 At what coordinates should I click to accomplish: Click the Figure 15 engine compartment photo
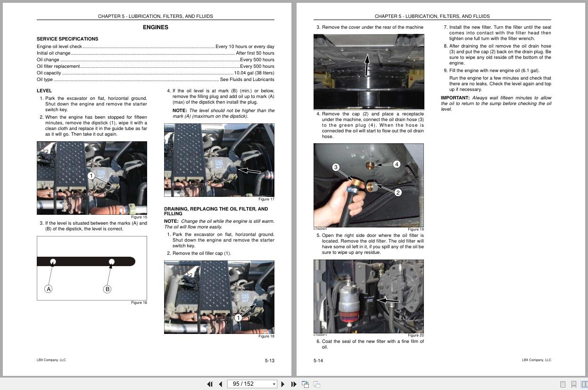[x=92, y=178]
